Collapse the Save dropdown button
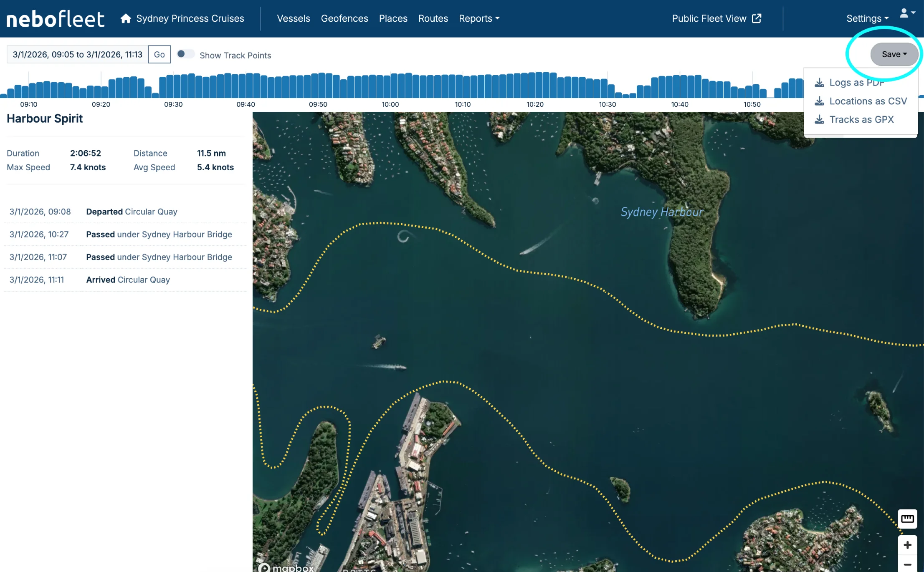 894,54
